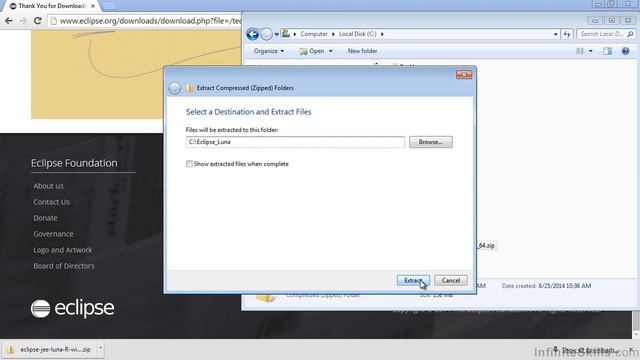Open downloaded eclipse-jee-luna zip in the download bar
Image resolution: width=640 pixels, height=360 pixels.
point(50,349)
